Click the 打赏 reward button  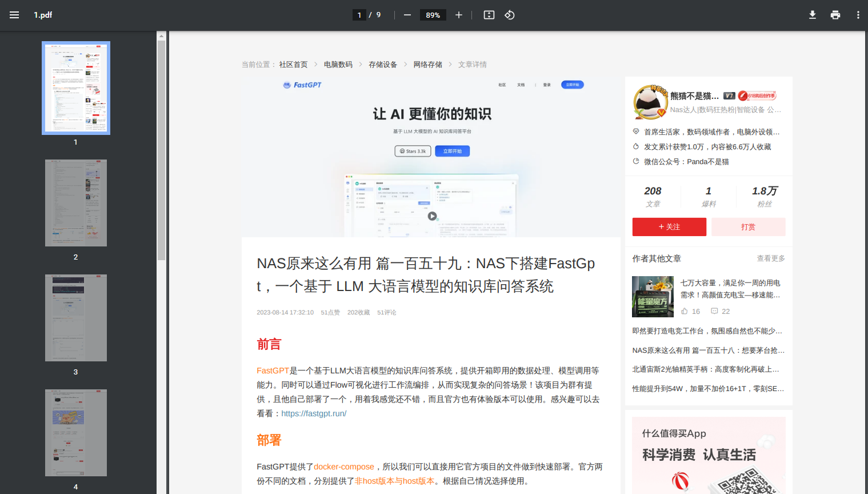[748, 227]
